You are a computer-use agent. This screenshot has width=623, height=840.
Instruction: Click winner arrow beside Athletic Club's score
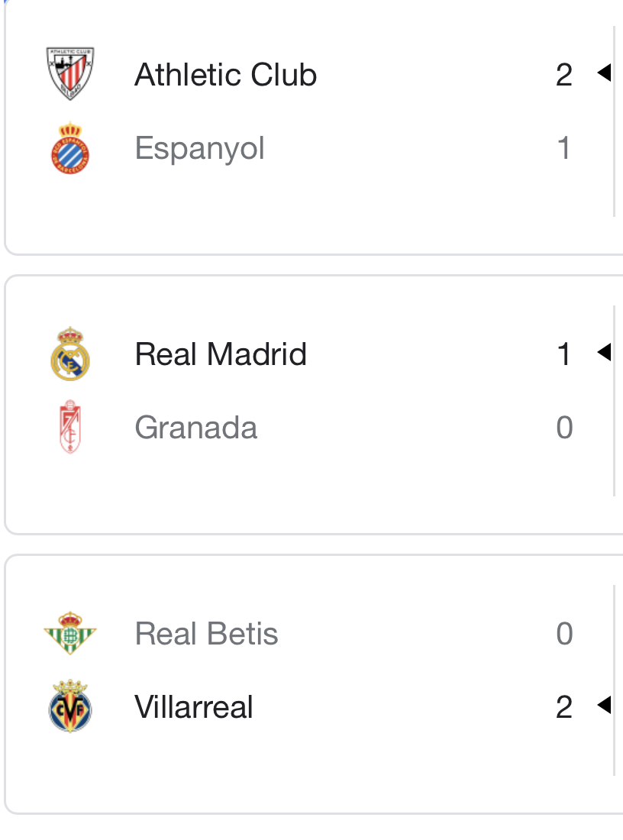[604, 73]
